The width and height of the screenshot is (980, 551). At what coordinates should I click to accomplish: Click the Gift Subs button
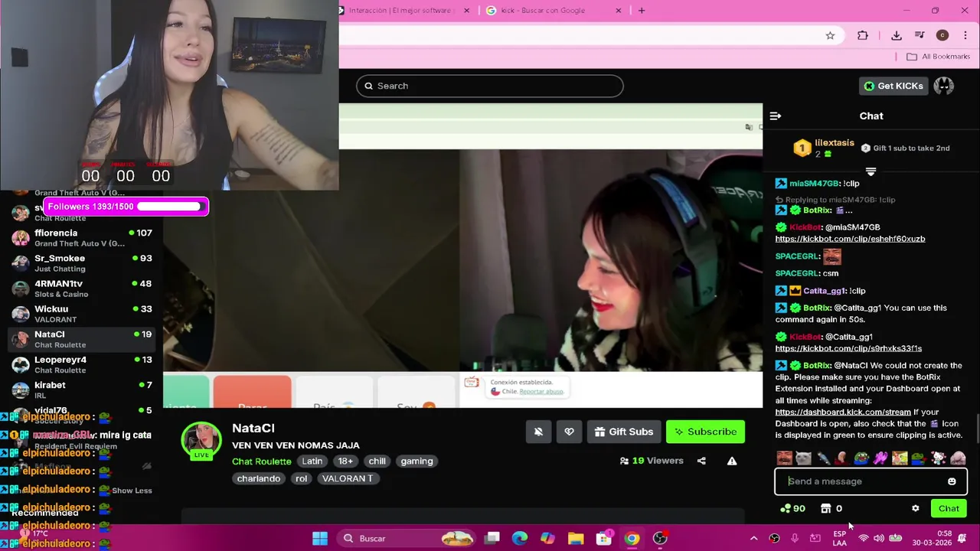coord(623,432)
